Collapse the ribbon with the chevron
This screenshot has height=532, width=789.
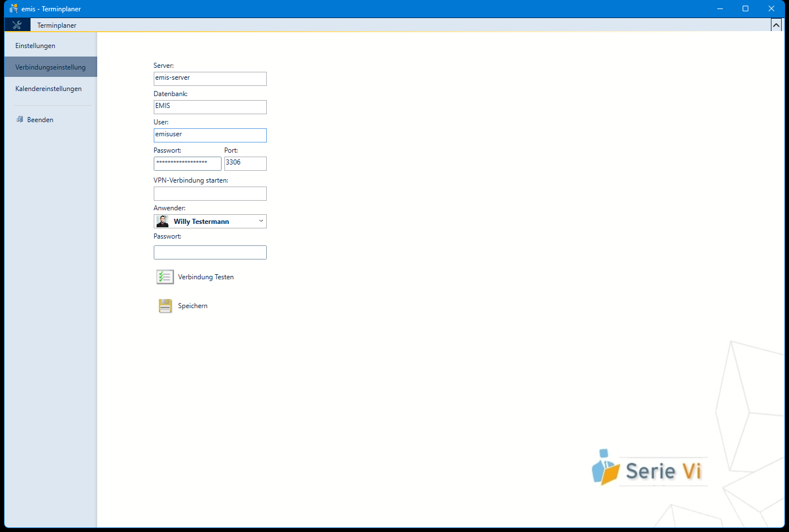pos(776,25)
